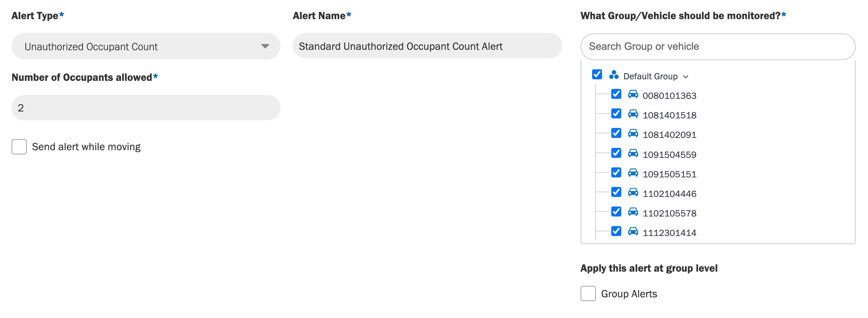This screenshot has height=318, width=868.
Task: Click the car icon for 1091504559
Action: [633, 153]
